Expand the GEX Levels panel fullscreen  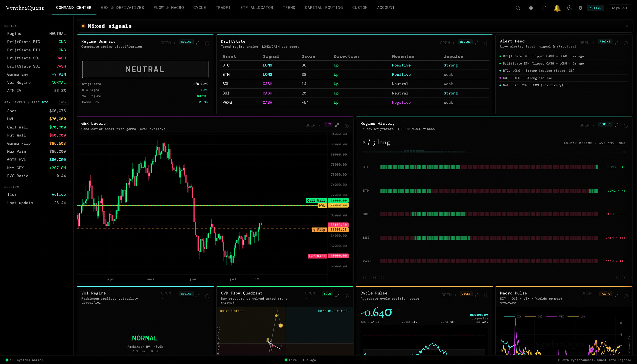click(x=337, y=125)
